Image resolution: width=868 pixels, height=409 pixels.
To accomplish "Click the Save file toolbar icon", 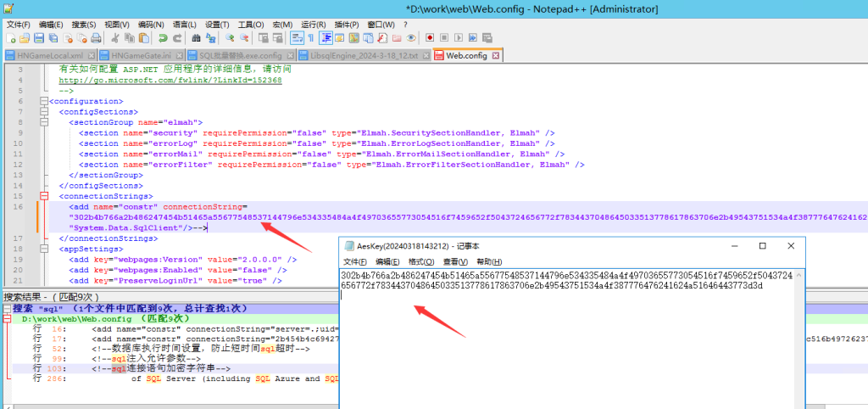I will [x=38, y=38].
